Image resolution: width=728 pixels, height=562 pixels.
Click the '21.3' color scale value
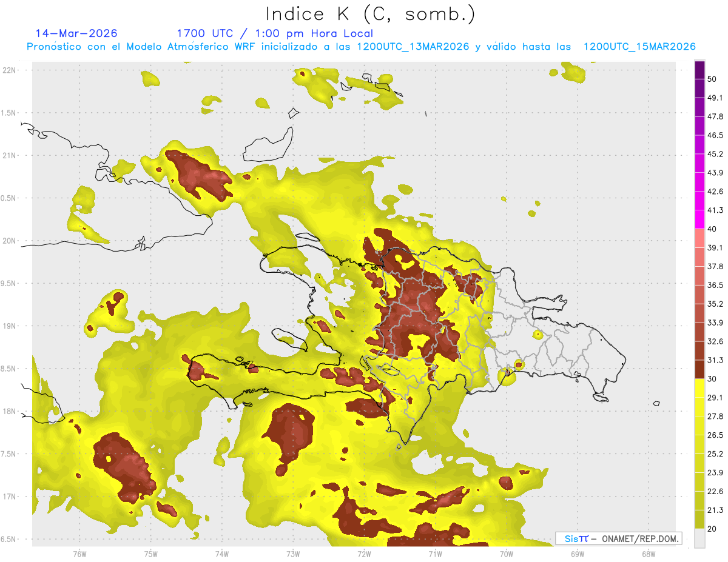[716, 510]
